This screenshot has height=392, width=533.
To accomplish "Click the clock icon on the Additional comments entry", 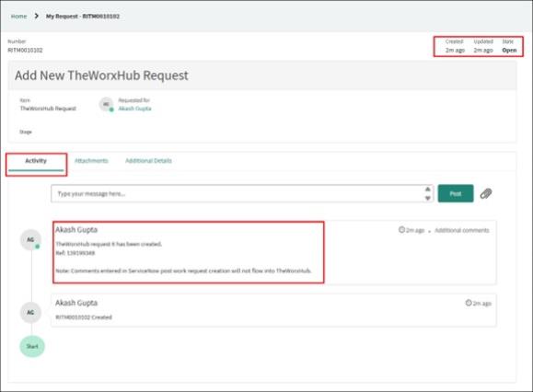I will (401, 230).
